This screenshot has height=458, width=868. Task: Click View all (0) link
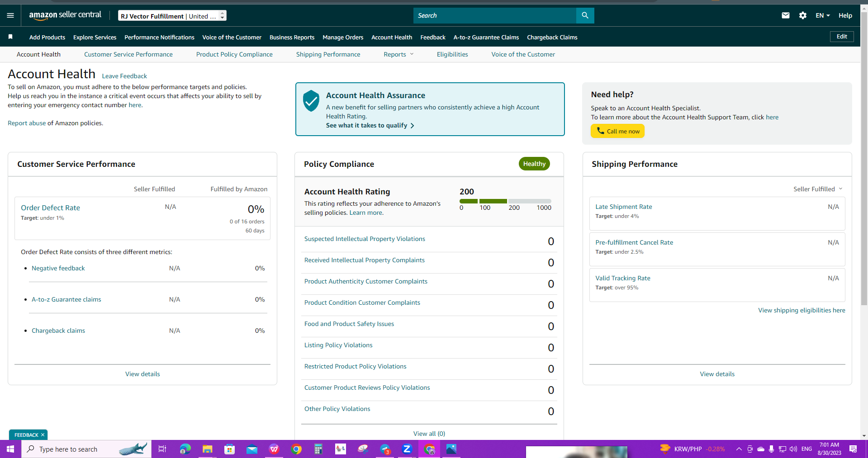(429, 434)
